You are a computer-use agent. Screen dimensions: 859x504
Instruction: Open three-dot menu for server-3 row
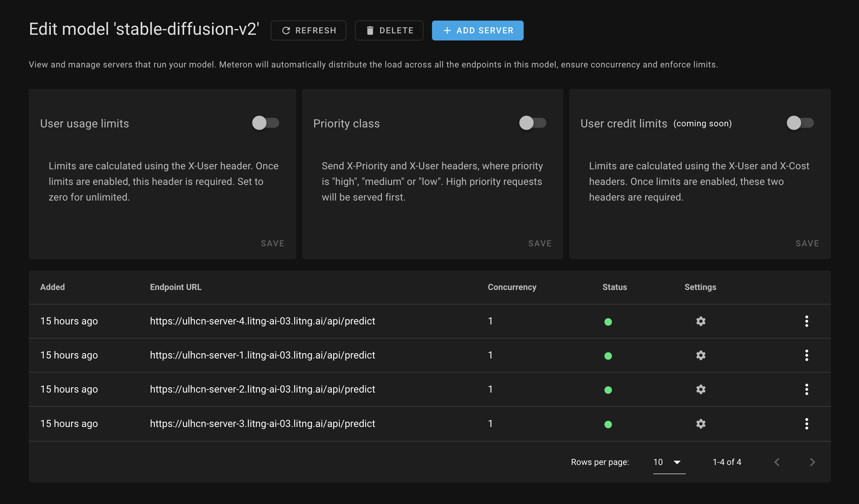(x=806, y=424)
